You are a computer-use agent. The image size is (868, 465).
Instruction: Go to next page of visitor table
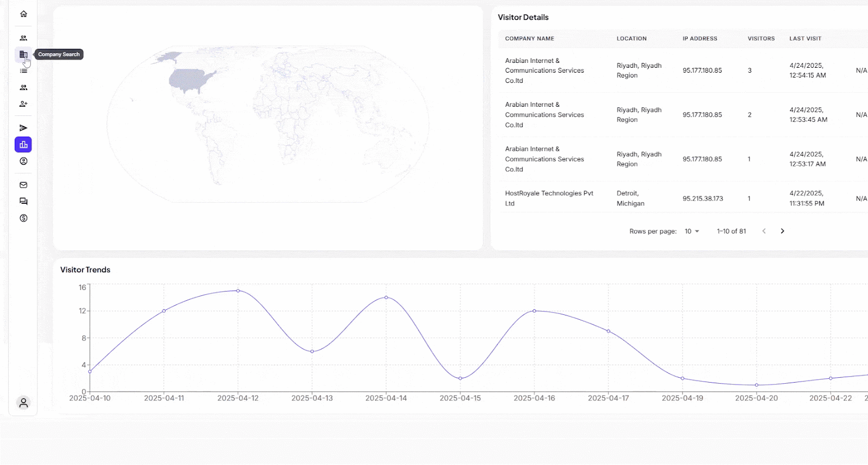point(782,231)
